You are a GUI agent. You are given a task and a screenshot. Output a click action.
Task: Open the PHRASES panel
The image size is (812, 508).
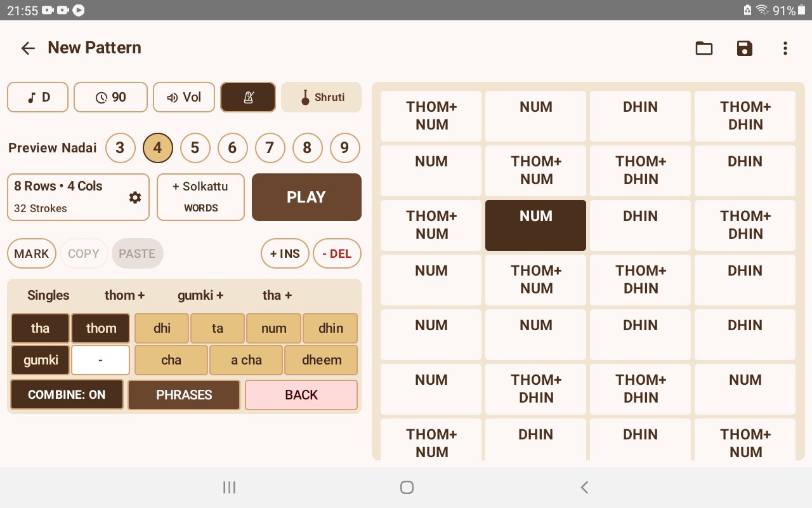click(184, 394)
